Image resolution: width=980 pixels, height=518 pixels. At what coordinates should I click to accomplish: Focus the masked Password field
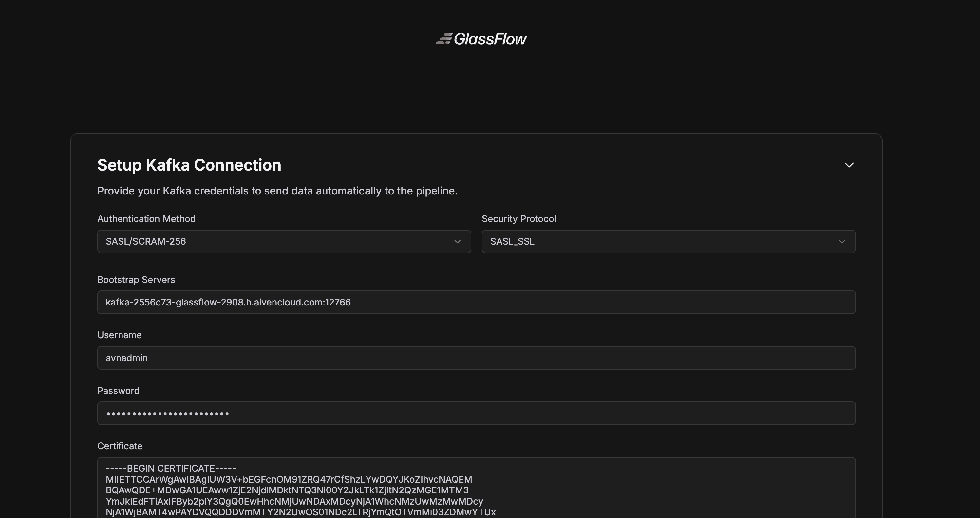(476, 414)
